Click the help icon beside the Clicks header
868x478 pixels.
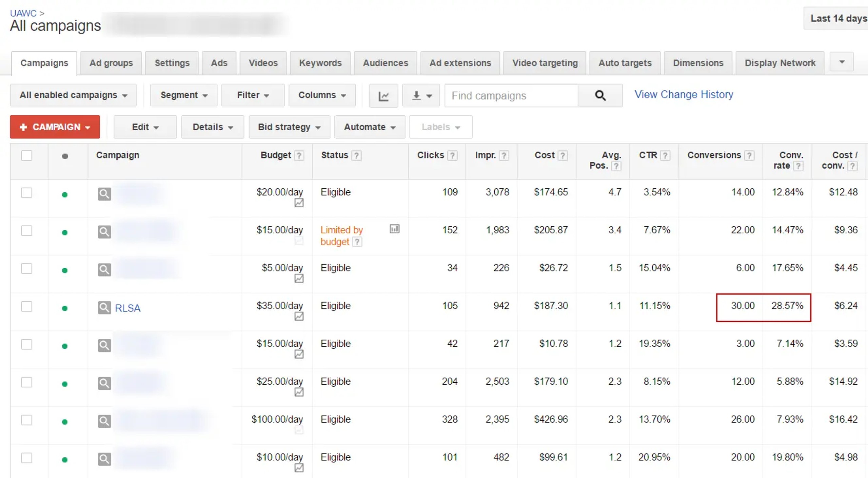tap(452, 156)
